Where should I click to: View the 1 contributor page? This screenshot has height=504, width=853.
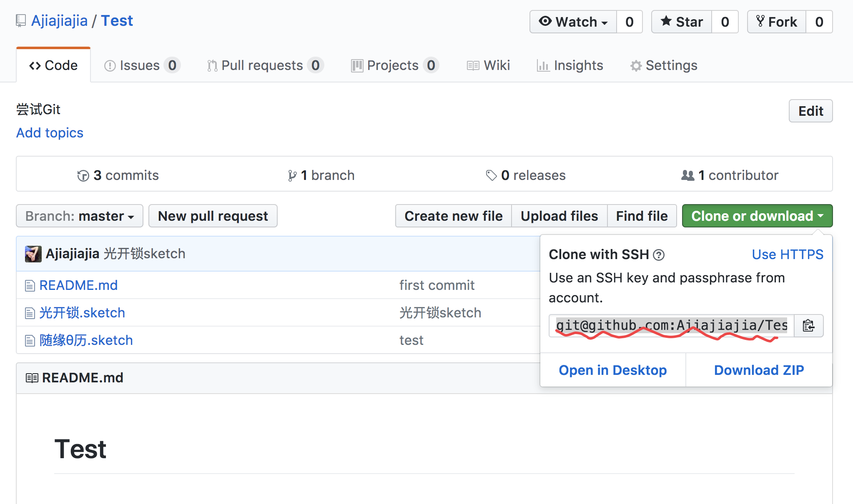click(x=730, y=175)
